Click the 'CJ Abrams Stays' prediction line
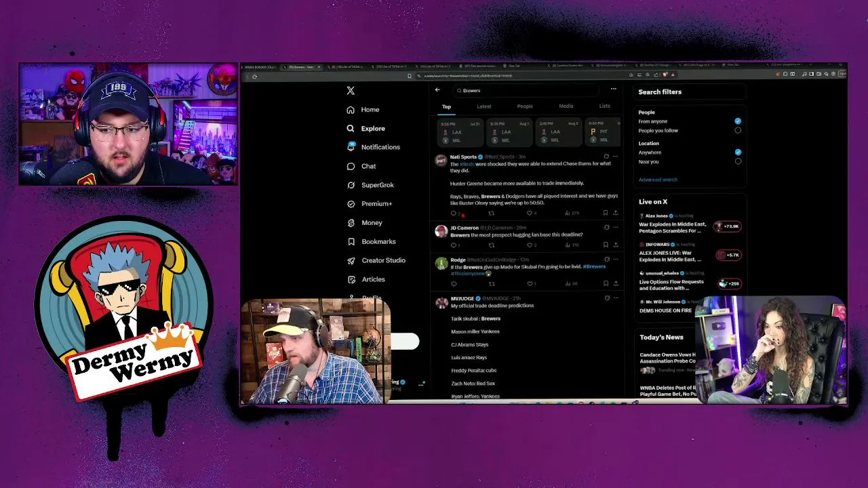This screenshot has width=868, height=488. click(x=469, y=344)
